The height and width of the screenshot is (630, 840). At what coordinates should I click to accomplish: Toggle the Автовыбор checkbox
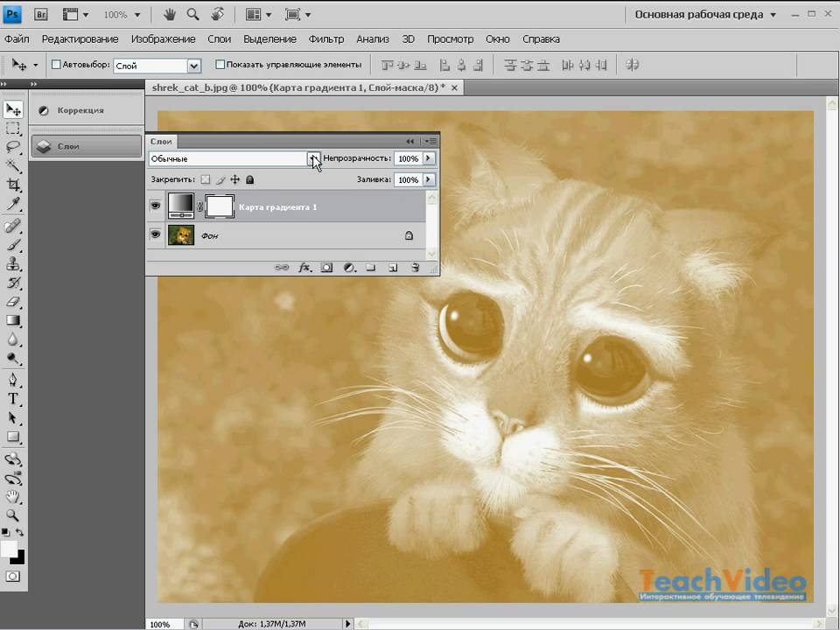pos(56,64)
